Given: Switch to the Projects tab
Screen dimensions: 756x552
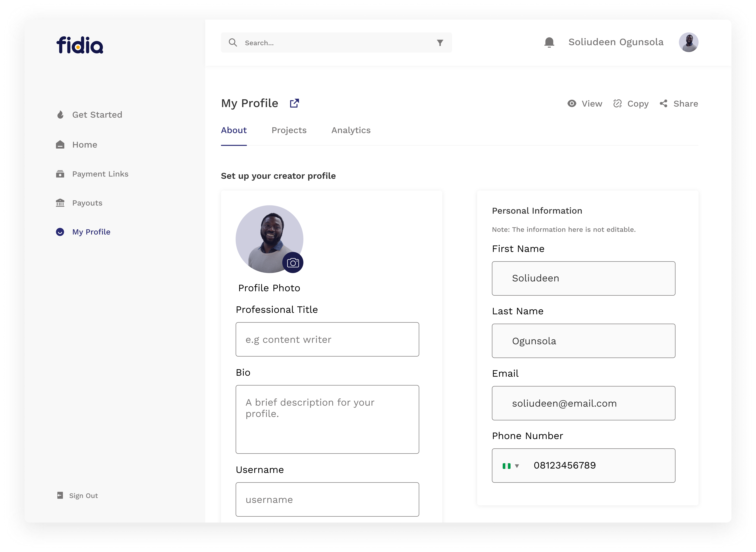Looking at the screenshot, I should point(289,130).
